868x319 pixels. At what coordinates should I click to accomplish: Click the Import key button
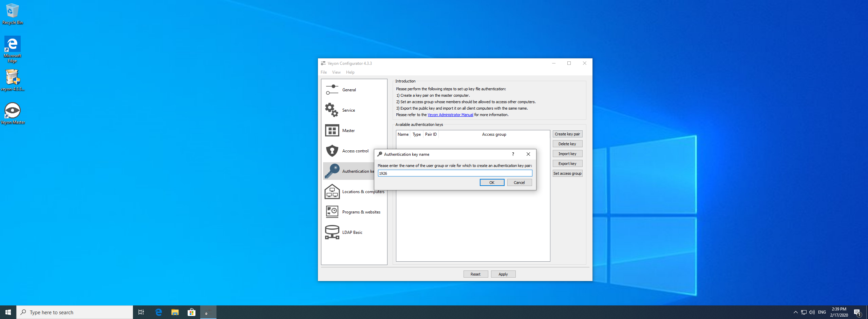(567, 154)
